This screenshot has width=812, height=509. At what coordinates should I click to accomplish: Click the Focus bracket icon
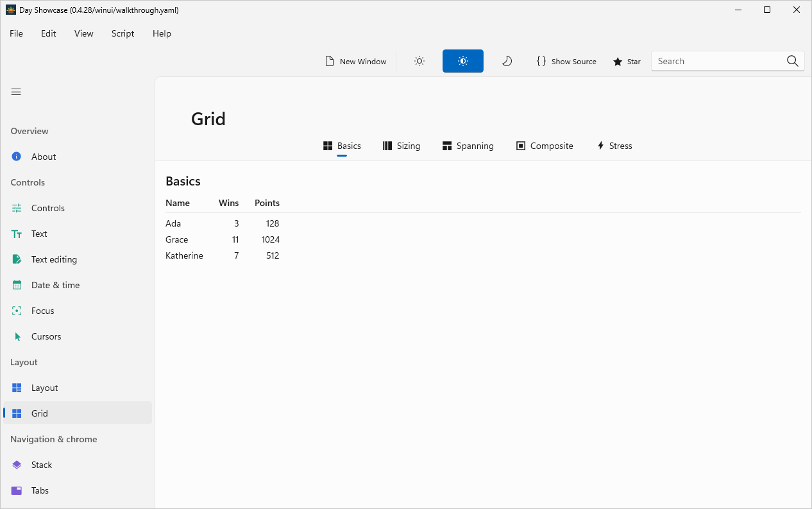(17, 311)
